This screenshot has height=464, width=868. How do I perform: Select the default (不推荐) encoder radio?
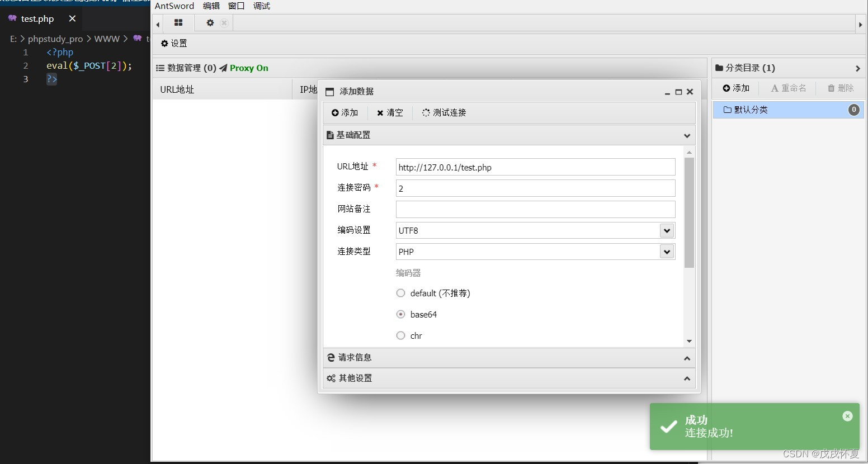click(x=400, y=293)
